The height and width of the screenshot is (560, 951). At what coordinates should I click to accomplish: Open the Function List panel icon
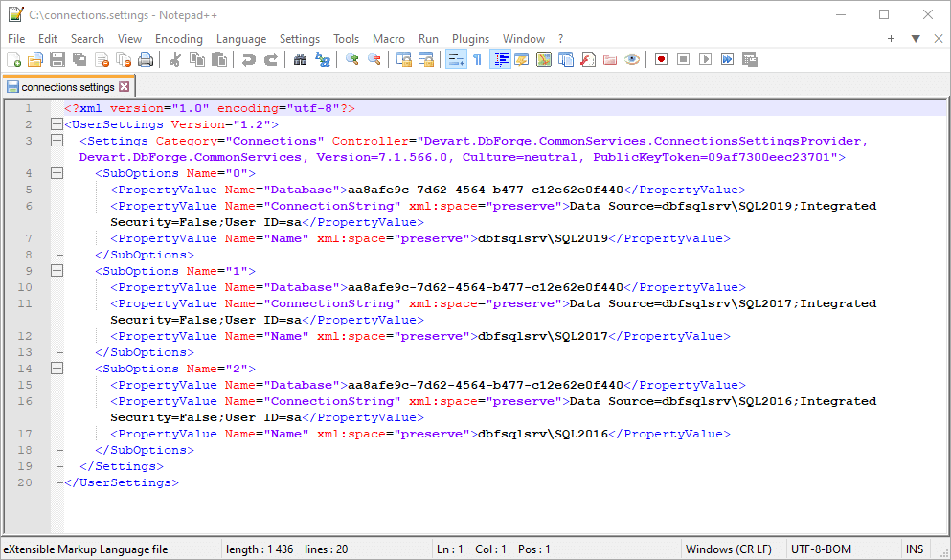click(x=588, y=59)
